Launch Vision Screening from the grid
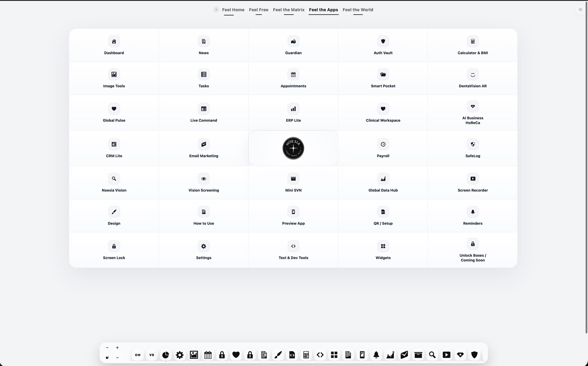588x366 pixels. click(x=204, y=183)
